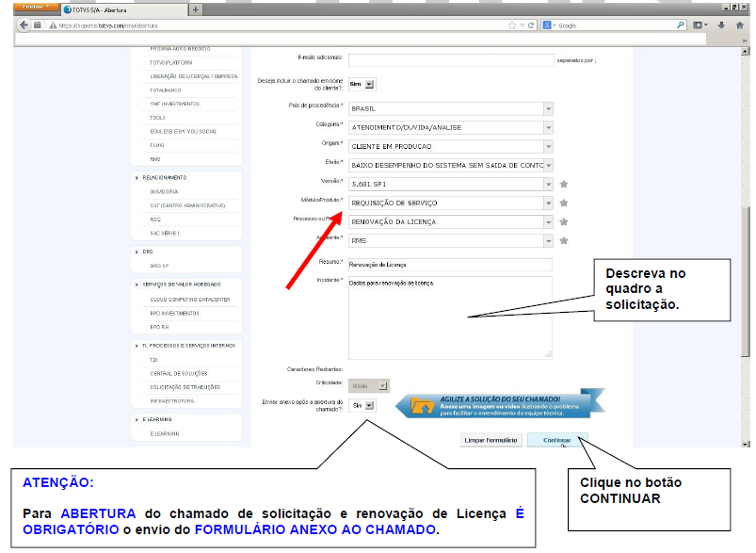756x553 pixels.
Task: Click the Limpar Formulário button
Action: (x=491, y=440)
